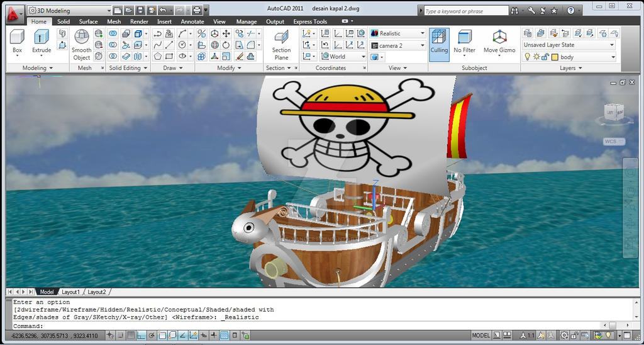Toggle Ortho Mode in status bar
Viewport: 644px width, 345px height.
click(x=142, y=336)
